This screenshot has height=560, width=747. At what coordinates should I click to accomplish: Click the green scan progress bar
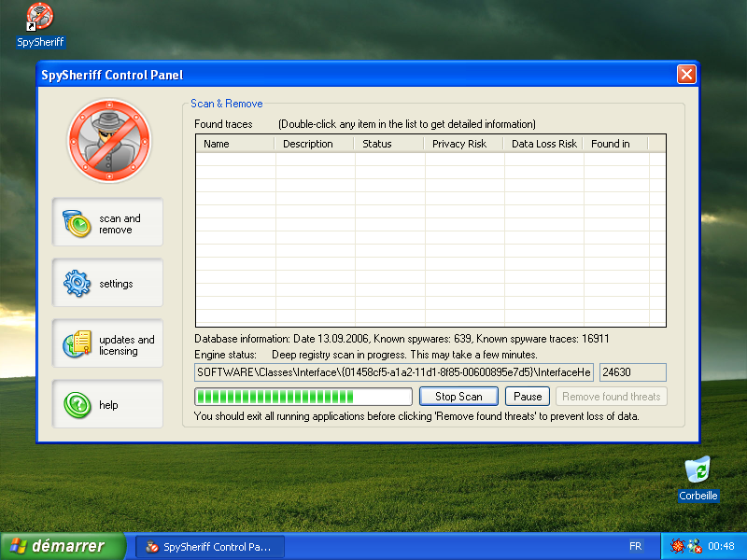coord(303,396)
